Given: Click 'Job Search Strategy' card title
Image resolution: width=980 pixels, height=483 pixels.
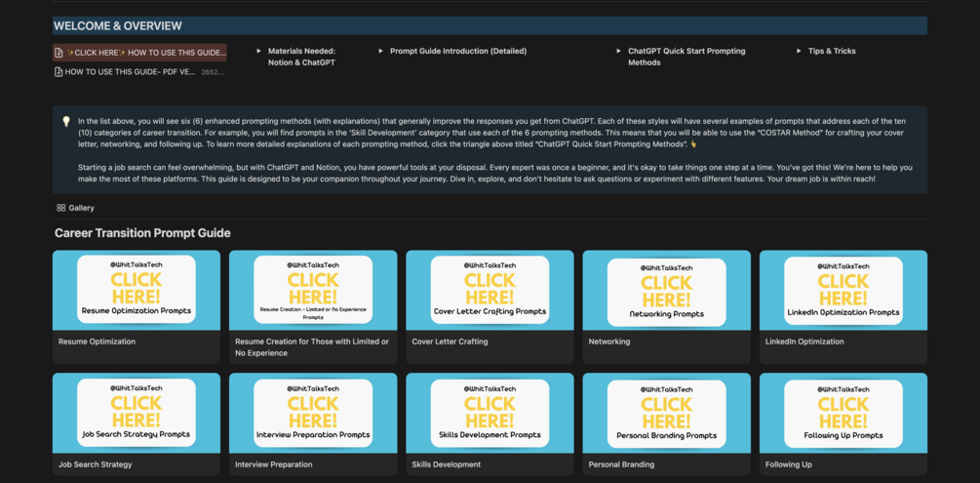Looking at the screenshot, I should pyautogui.click(x=95, y=464).
